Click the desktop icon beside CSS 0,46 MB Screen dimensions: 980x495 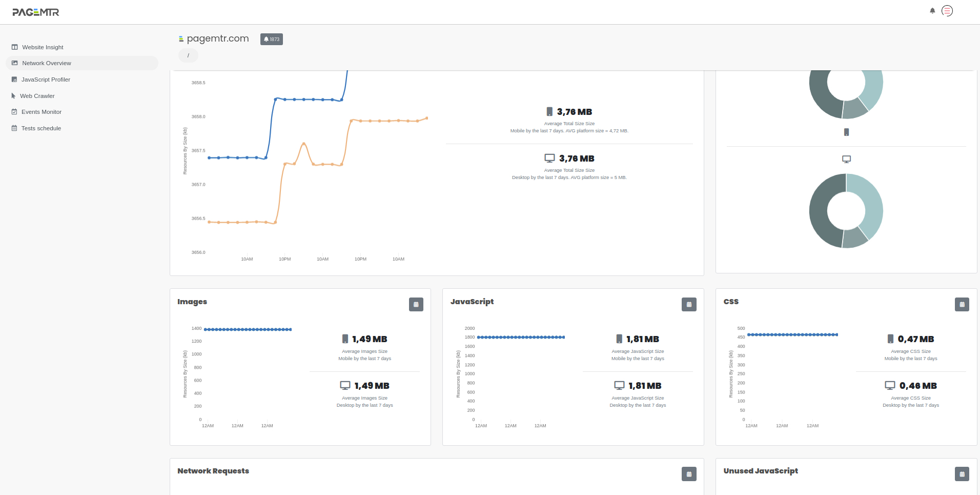coord(890,385)
